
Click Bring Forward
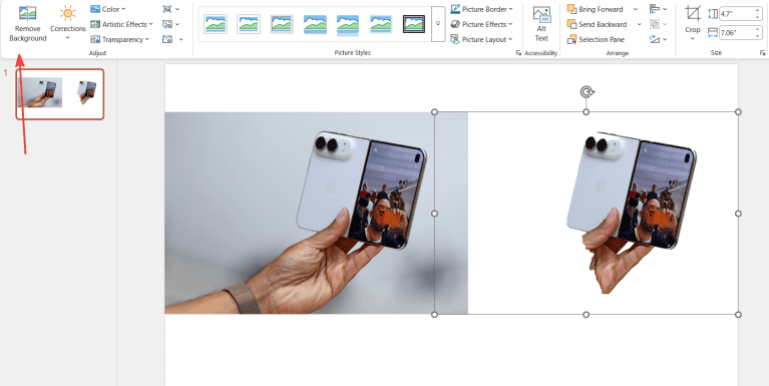tap(595, 9)
